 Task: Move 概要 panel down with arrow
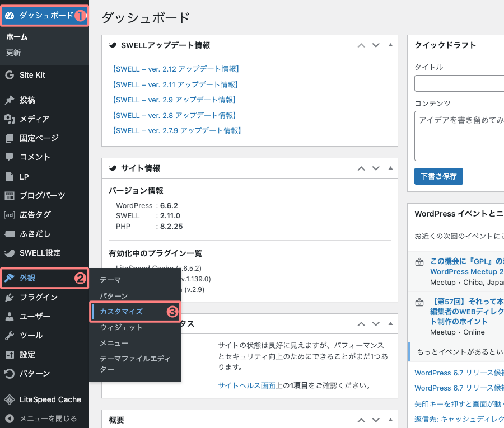[x=376, y=420]
